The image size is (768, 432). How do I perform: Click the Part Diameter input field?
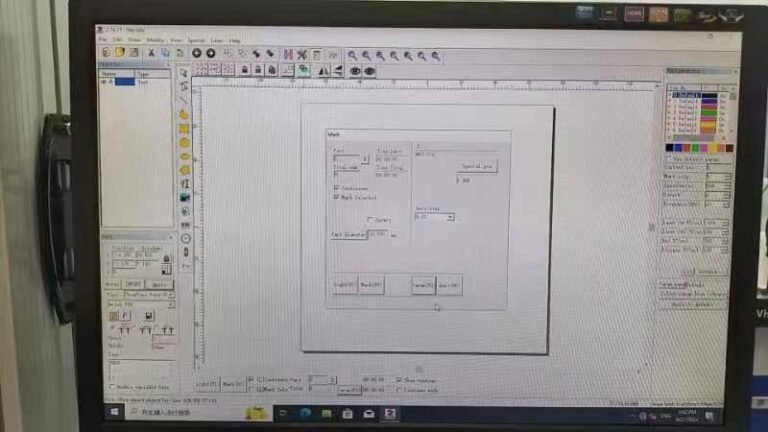click(x=378, y=234)
